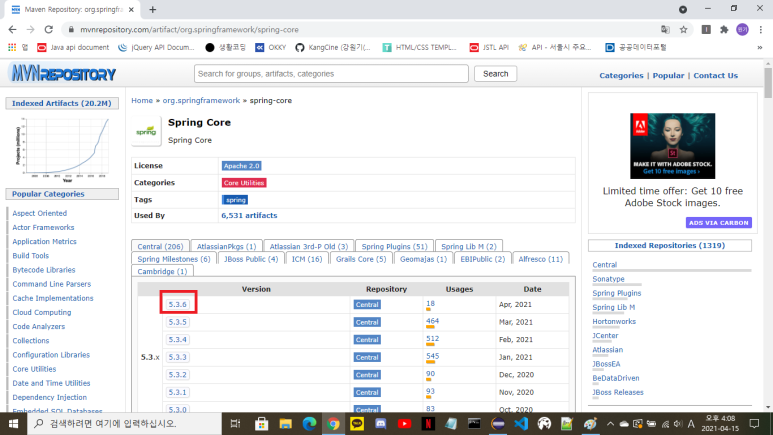Open File Explorer from taskbar
The height and width of the screenshot is (435, 773).
point(285,424)
